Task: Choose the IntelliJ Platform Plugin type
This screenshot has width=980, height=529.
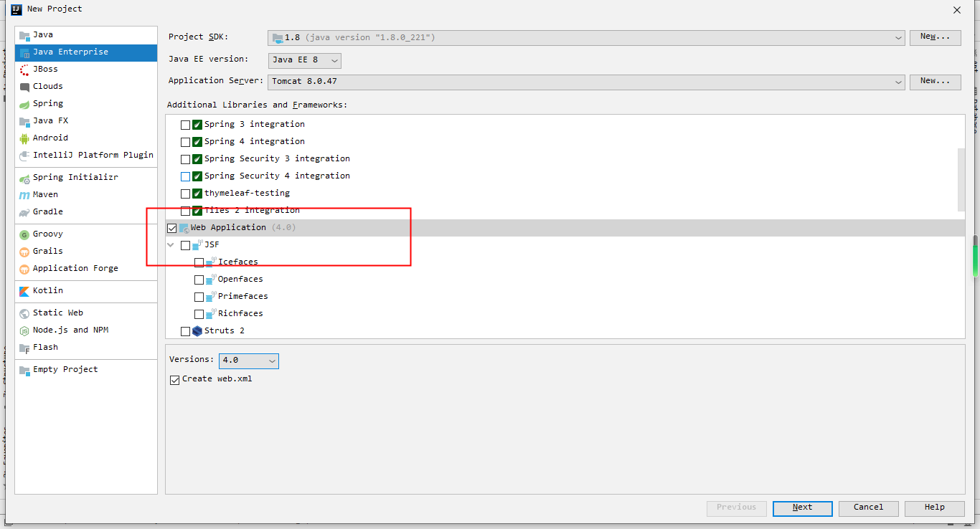Action: [87, 155]
